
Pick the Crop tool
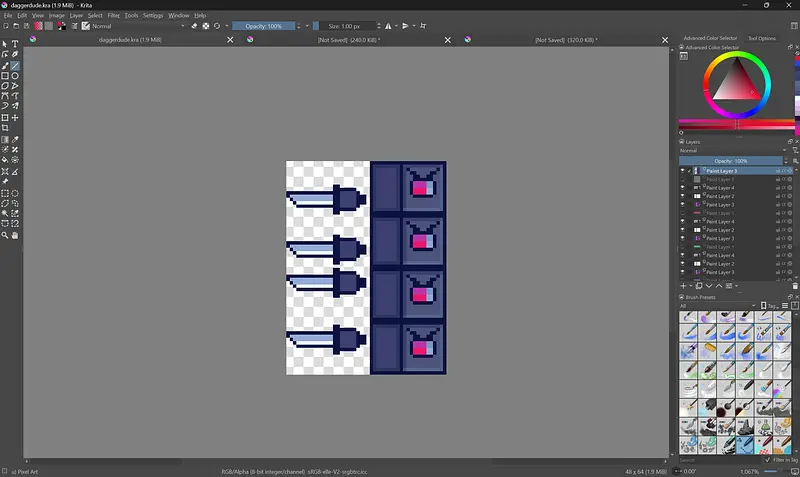(5, 128)
